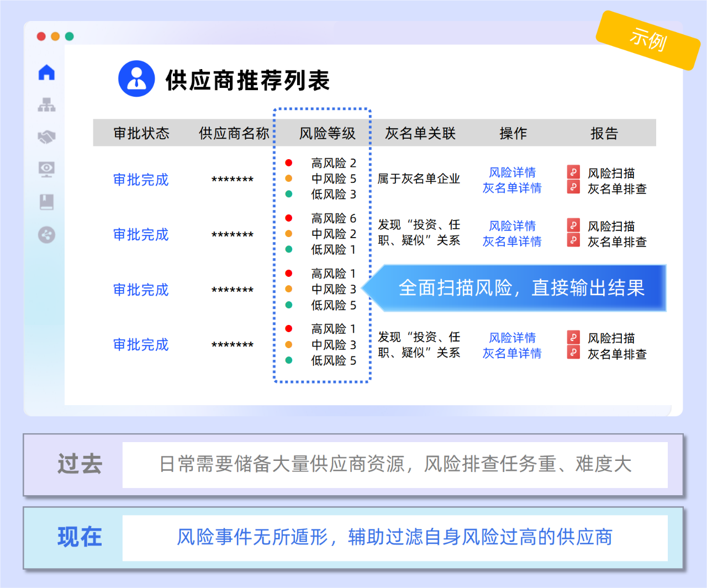Select the Home icon in the sidebar
This screenshot has width=707, height=588.
click(x=46, y=71)
